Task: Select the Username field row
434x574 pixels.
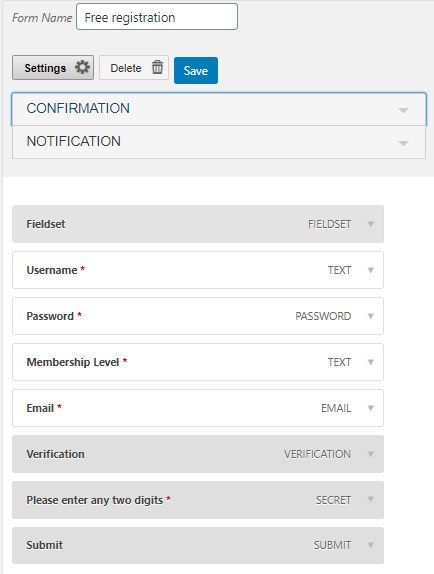Action: tap(198, 270)
